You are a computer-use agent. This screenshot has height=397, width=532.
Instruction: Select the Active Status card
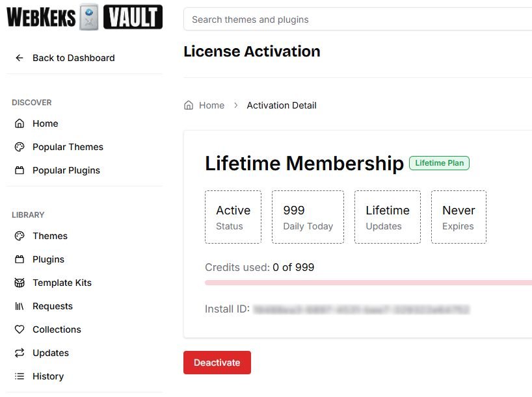[x=233, y=217]
